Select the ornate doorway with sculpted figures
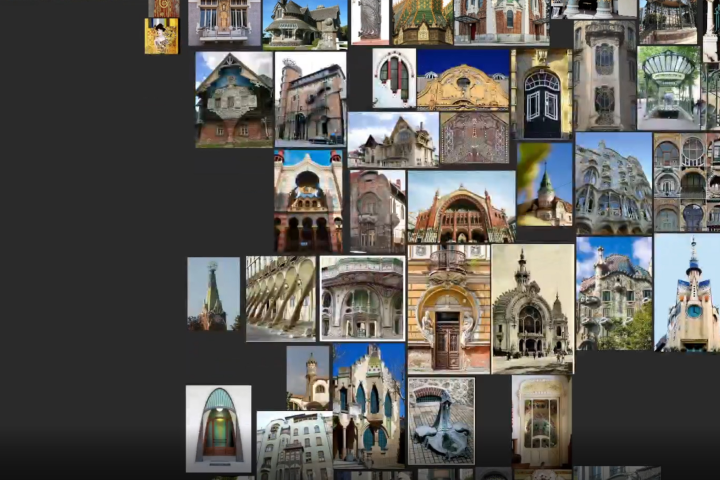Image resolution: width=720 pixels, height=480 pixels. [x=448, y=309]
